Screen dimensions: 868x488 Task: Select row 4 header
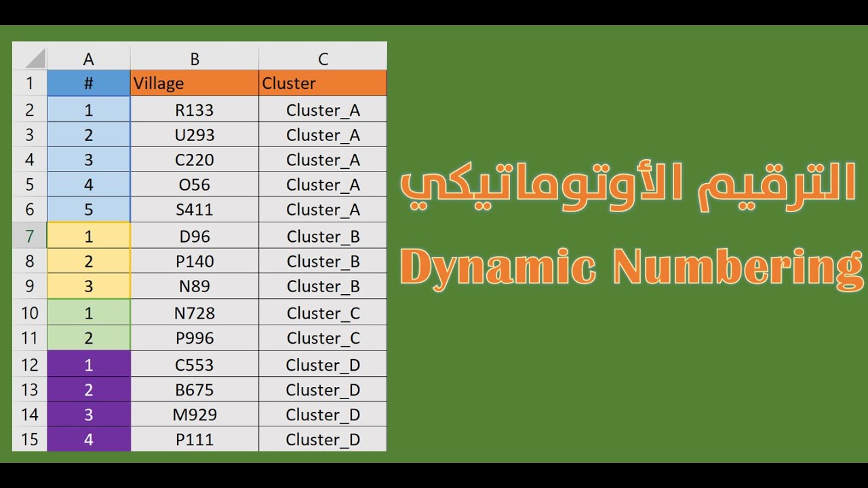[30, 160]
